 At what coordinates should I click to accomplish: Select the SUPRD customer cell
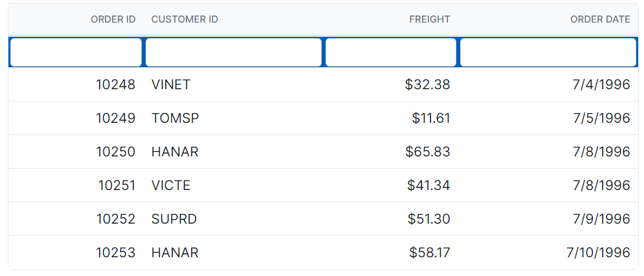(174, 219)
